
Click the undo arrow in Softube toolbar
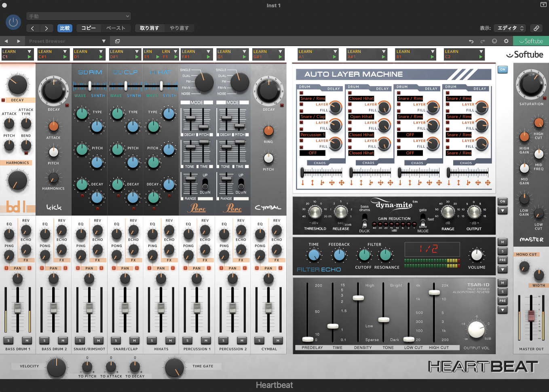point(471,41)
